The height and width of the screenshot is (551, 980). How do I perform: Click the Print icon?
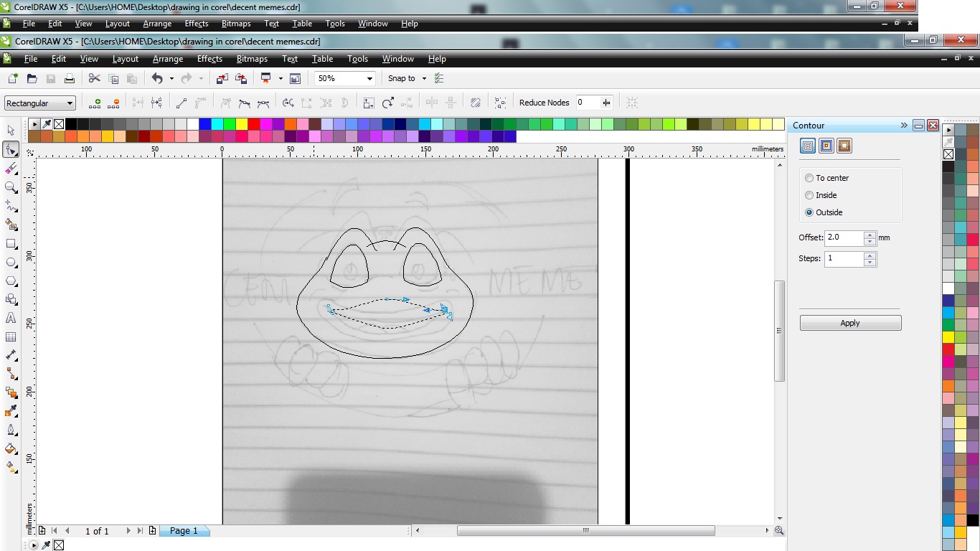click(x=70, y=78)
